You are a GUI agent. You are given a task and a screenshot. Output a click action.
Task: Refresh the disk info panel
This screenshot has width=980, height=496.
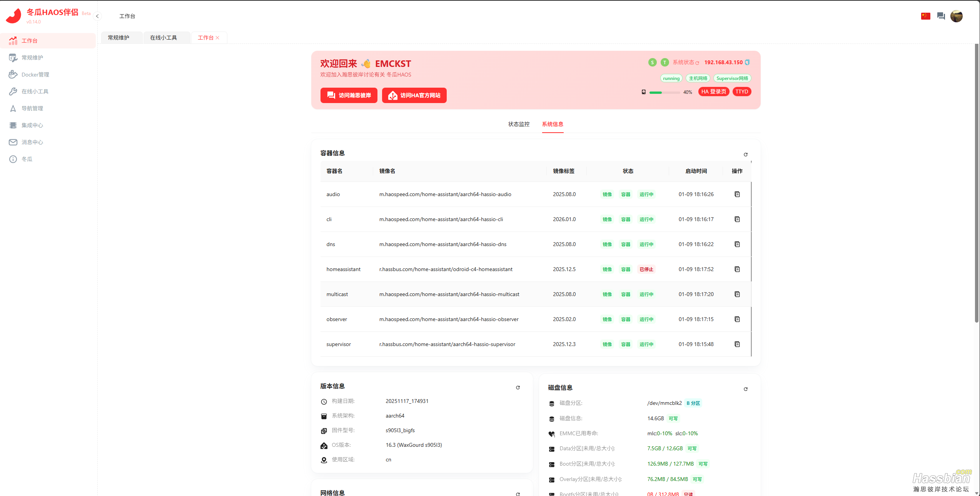coord(745,389)
